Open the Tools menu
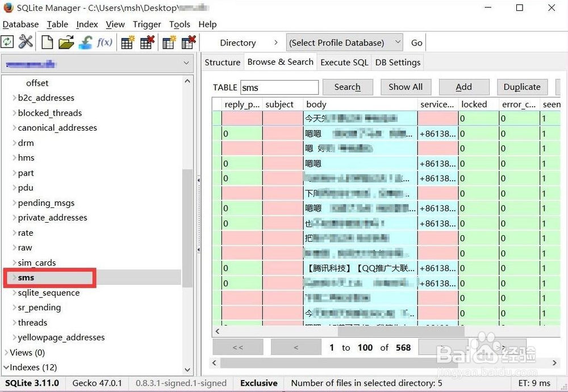Image resolution: width=568 pixels, height=392 pixels. click(179, 24)
